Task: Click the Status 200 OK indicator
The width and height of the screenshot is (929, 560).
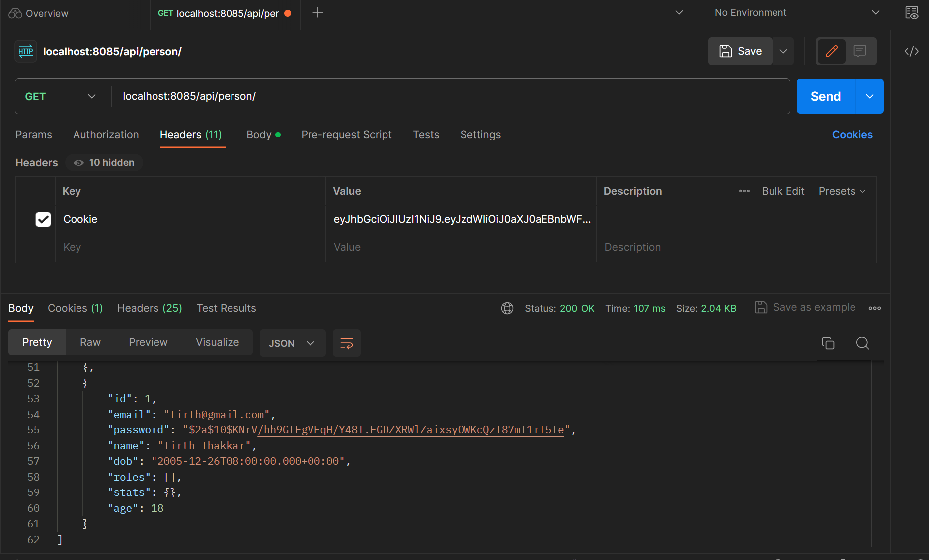Action: 559,308
